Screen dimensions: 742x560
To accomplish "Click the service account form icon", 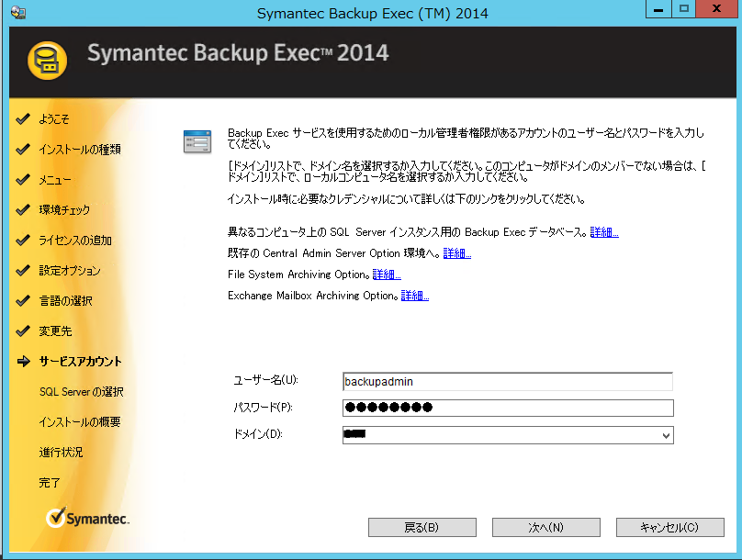I will point(197,141).
